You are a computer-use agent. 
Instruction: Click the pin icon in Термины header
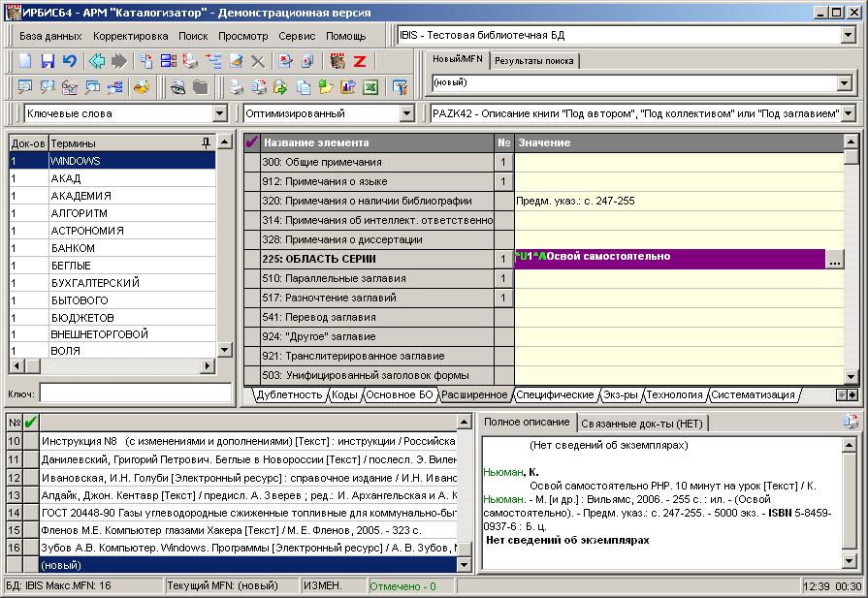205,142
